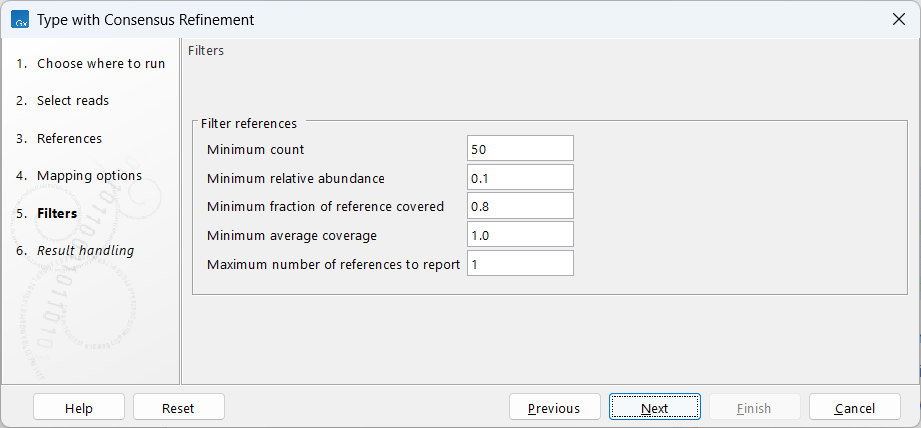
Task: Close the Type with Consensus Refinement dialog
Action: coord(898,19)
